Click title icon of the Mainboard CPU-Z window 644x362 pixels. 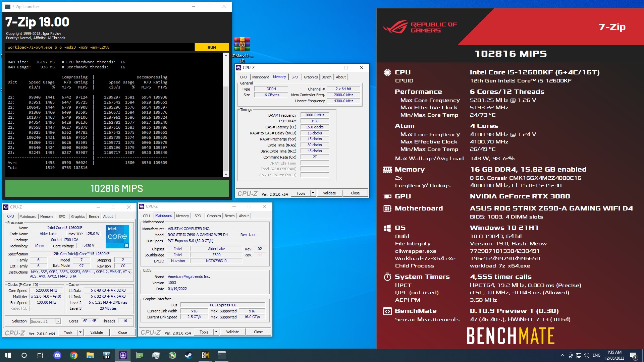pyautogui.click(x=142, y=206)
